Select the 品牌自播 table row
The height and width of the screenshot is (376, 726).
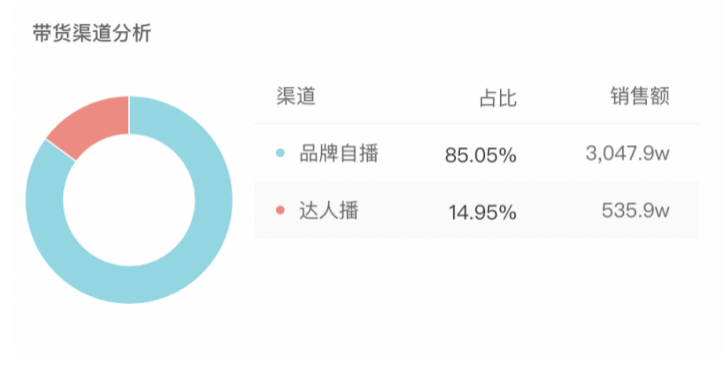pyautogui.click(x=476, y=153)
